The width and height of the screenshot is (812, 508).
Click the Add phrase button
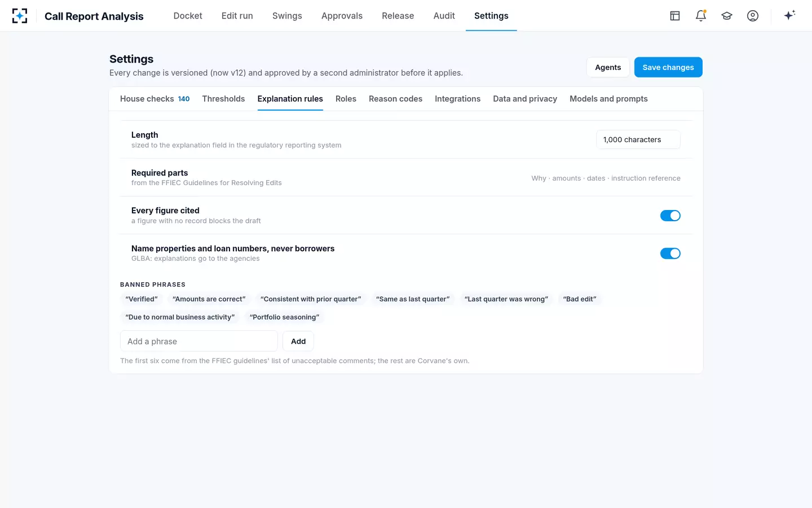pos(298,341)
